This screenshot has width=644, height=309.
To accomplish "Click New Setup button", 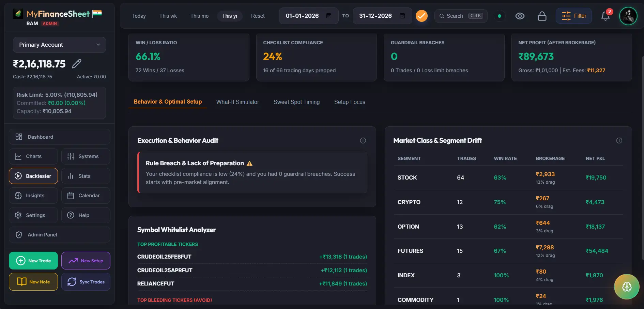I will coord(86,261).
